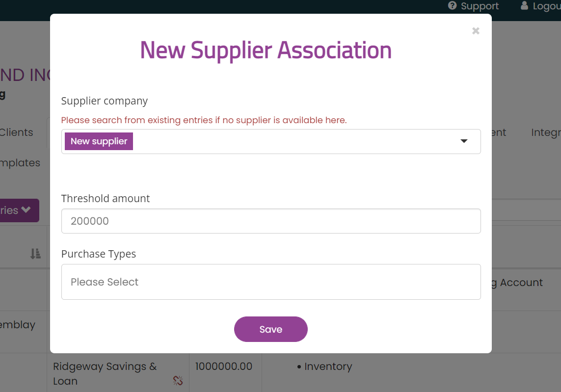The height and width of the screenshot is (392, 561).
Task: Expand the Supplier company dropdown arrow
Action: click(x=464, y=141)
